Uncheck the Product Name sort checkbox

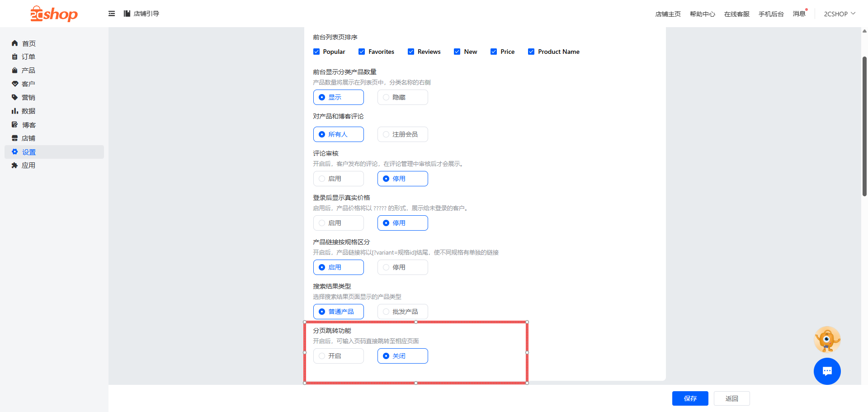click(x=531, y=52)
